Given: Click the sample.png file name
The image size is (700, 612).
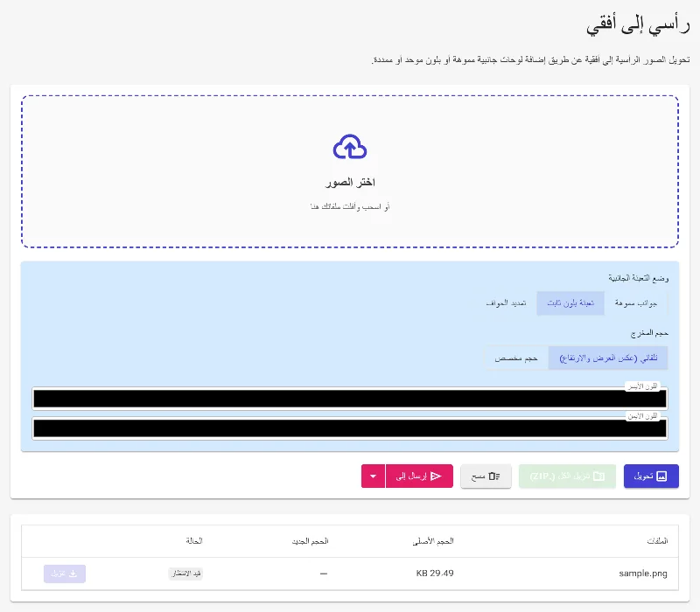Looking at the screenshot, I should pos(643,574).
